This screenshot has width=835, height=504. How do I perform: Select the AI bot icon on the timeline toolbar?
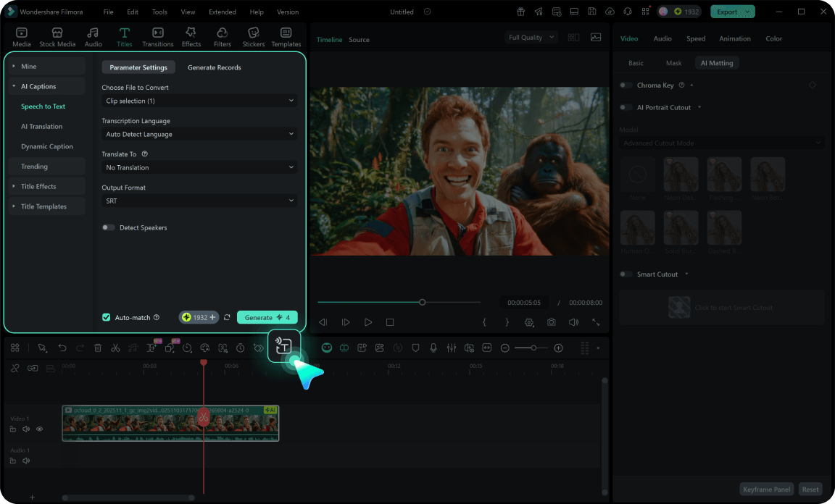coord(326,348)
